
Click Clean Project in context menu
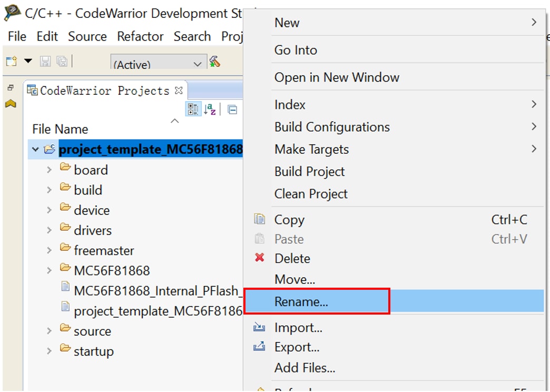point(310,194)
